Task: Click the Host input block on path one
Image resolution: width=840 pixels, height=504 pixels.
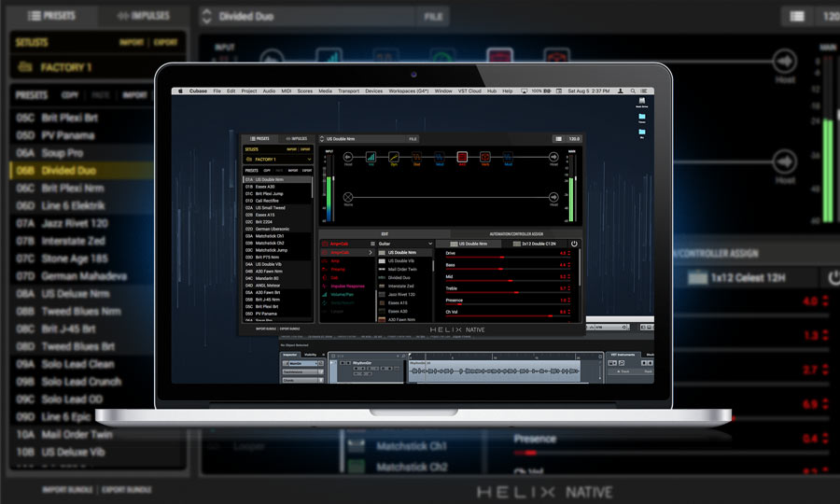Action: pos(348,157)
